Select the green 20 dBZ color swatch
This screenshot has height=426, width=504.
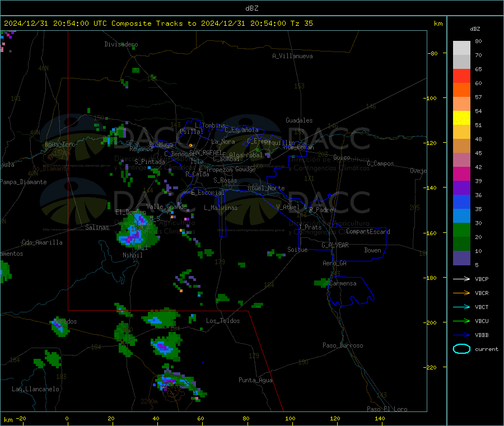click(x=461, y=230)
